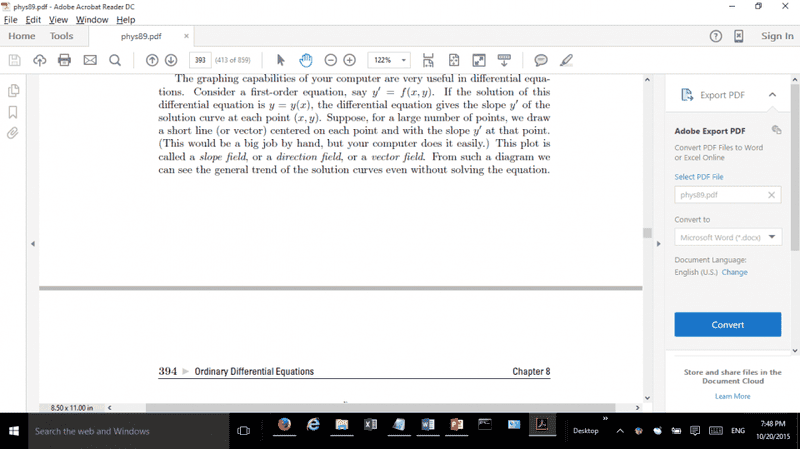Expand Desktop toolbar chevron in taskbar
The height and width of the screenshot is (449, 800).
(x=605, y=419)
